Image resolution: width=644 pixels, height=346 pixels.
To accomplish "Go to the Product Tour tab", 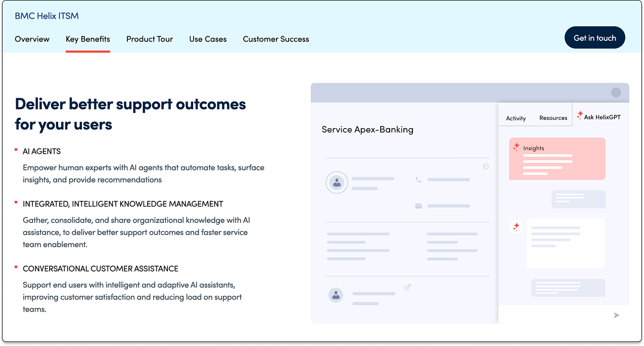I will (x=150, y=39).
